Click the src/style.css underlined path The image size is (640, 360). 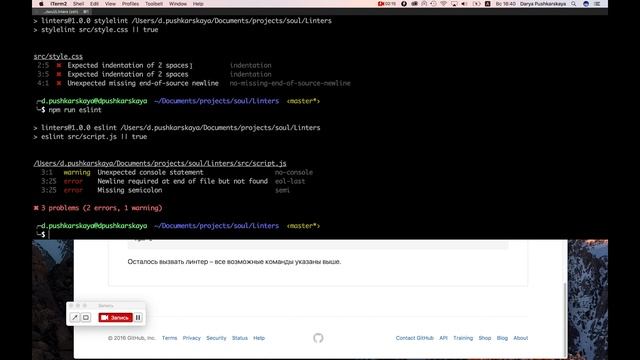coord(58,56)
